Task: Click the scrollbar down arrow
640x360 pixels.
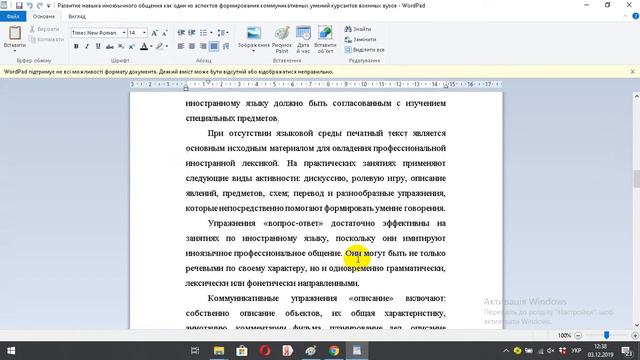Action: [x=636, y=325]
